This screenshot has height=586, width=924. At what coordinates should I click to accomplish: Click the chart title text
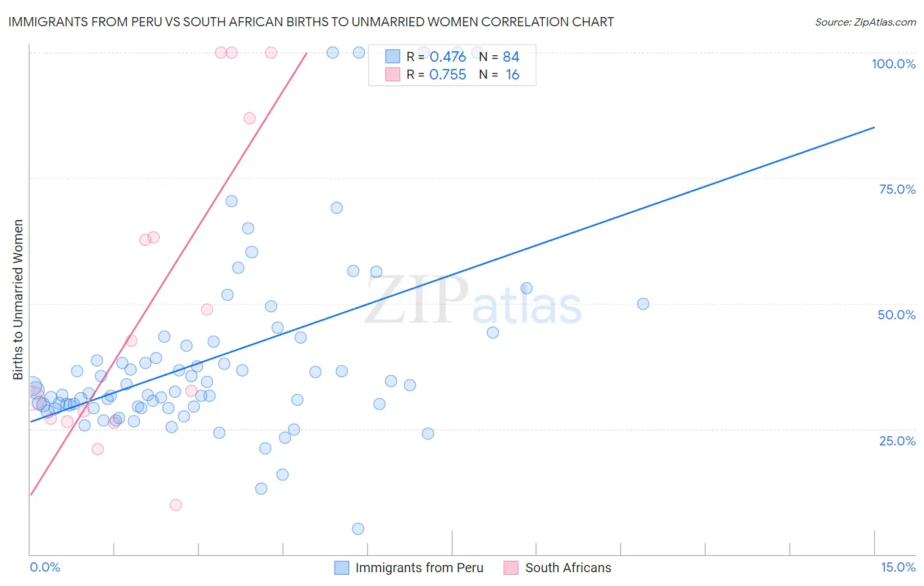point(311,22)
